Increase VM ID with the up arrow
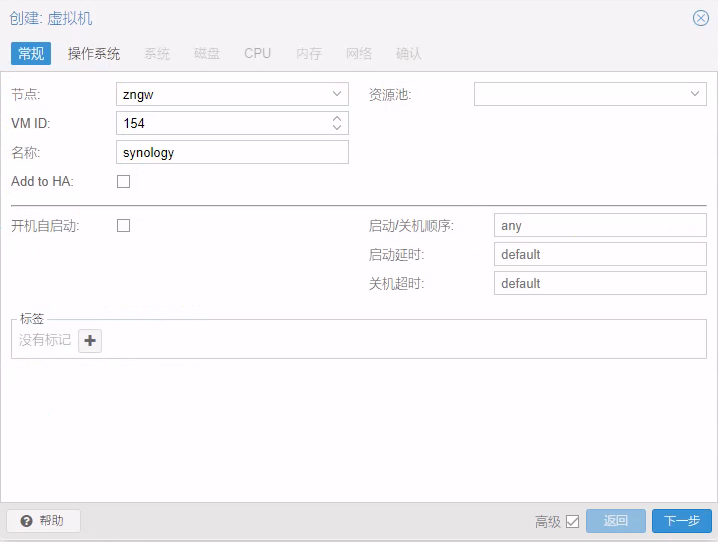Image resolution: width=718 pixels, height=542 pixels. pos(337,118)
